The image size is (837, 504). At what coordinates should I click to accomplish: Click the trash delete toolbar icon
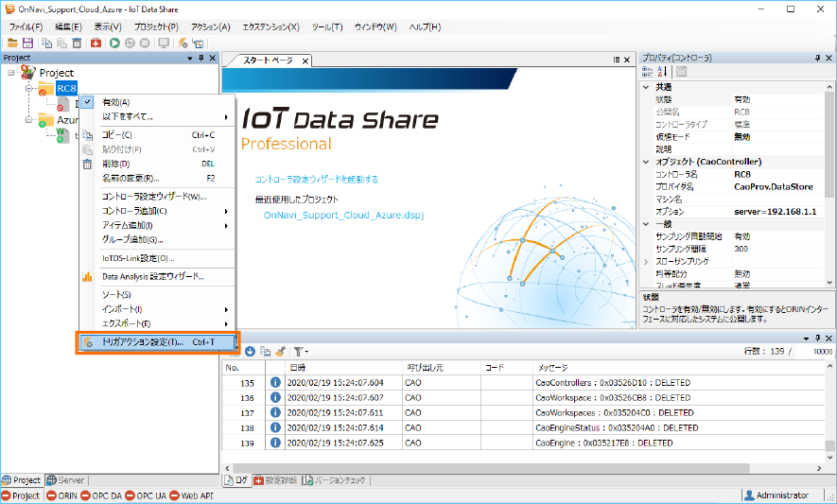(76, 43)
